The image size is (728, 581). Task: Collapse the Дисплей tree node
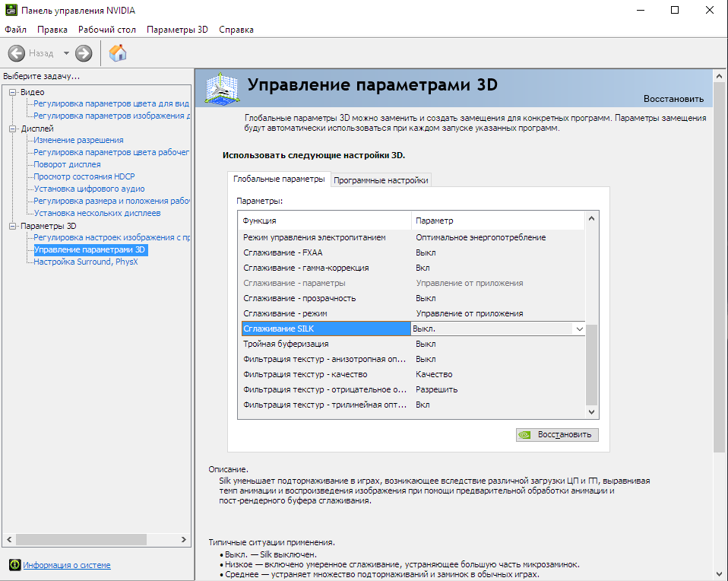[x=13, y=129]
